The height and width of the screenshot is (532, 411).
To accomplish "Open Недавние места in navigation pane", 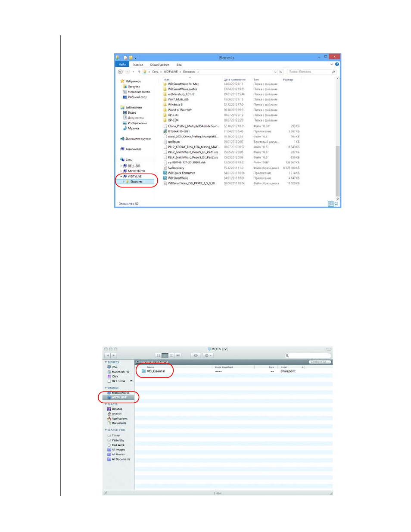I will (x=136, y=92).
